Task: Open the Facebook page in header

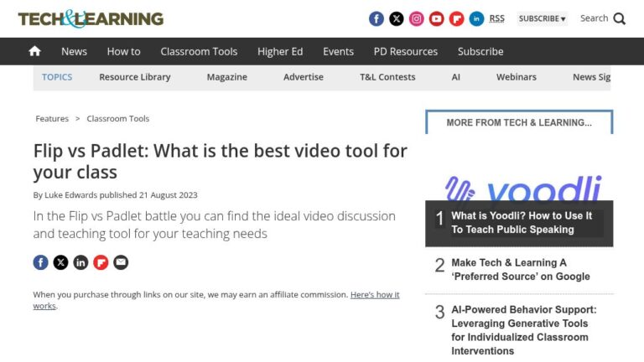Action: click(x=377, y=18)
